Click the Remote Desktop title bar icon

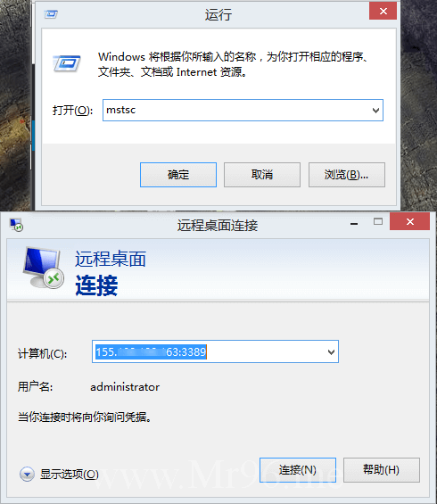coord(16,225)
